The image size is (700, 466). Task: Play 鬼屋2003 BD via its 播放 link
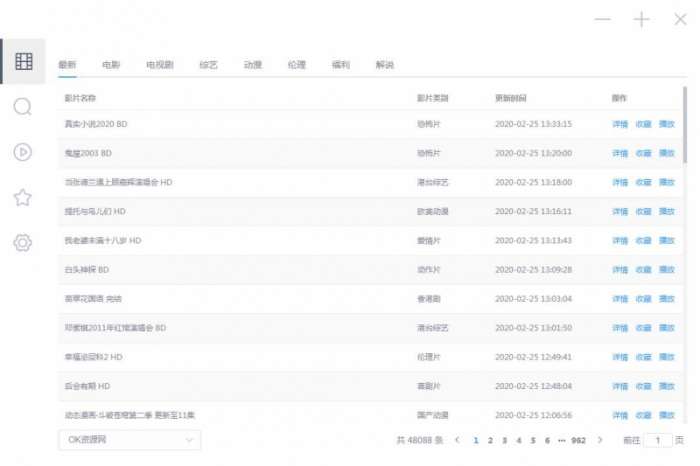click(x=667, y=153)
